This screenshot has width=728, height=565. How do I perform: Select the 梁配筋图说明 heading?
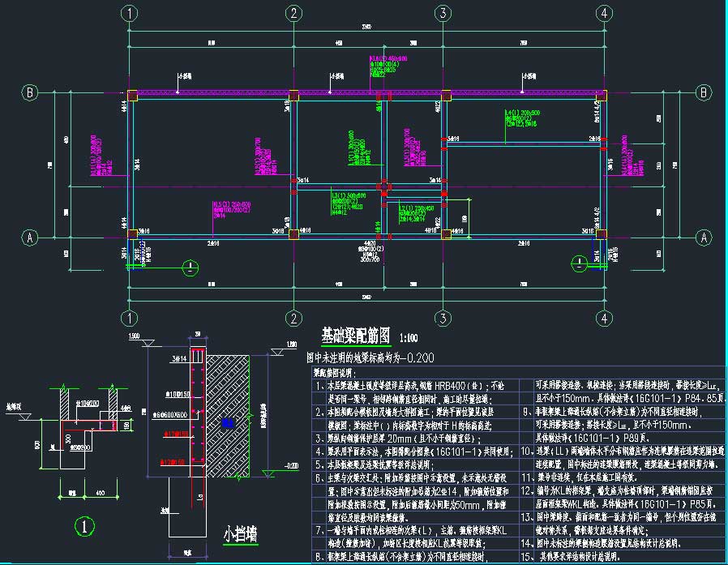pyautogui.click(x=334, y=373)
